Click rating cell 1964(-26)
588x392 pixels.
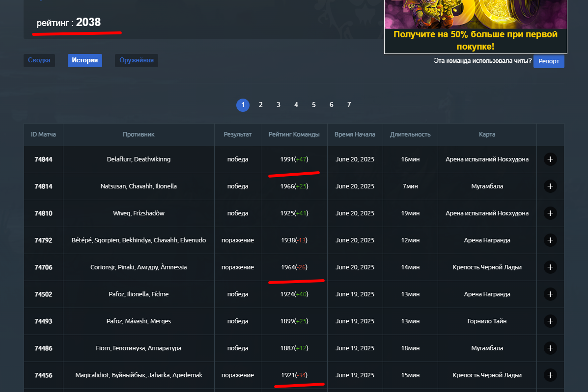coord(294,267)
